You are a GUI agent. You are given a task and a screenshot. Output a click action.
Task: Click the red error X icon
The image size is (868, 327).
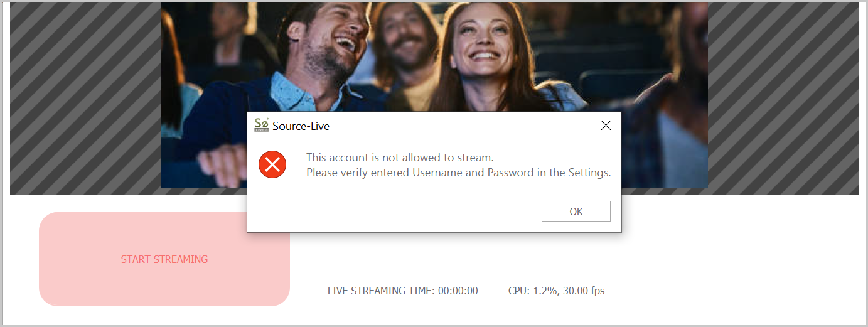[x=272, y=165]
